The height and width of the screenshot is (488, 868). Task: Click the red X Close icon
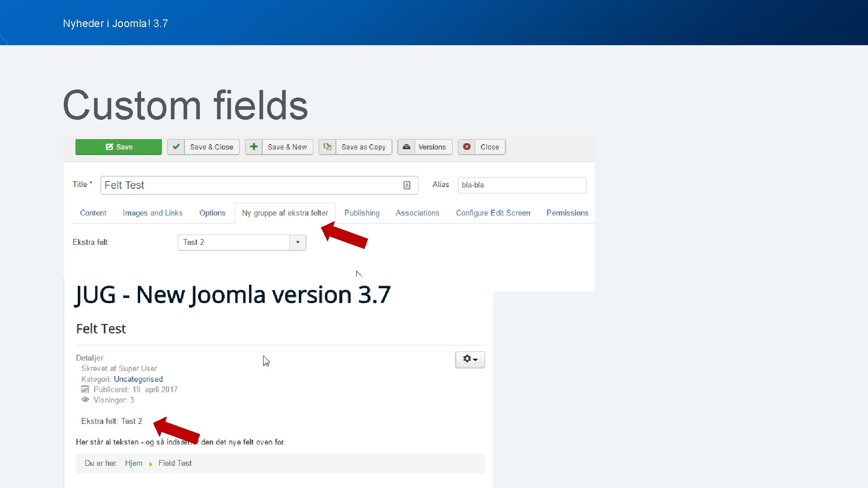[x=467, y=147]
